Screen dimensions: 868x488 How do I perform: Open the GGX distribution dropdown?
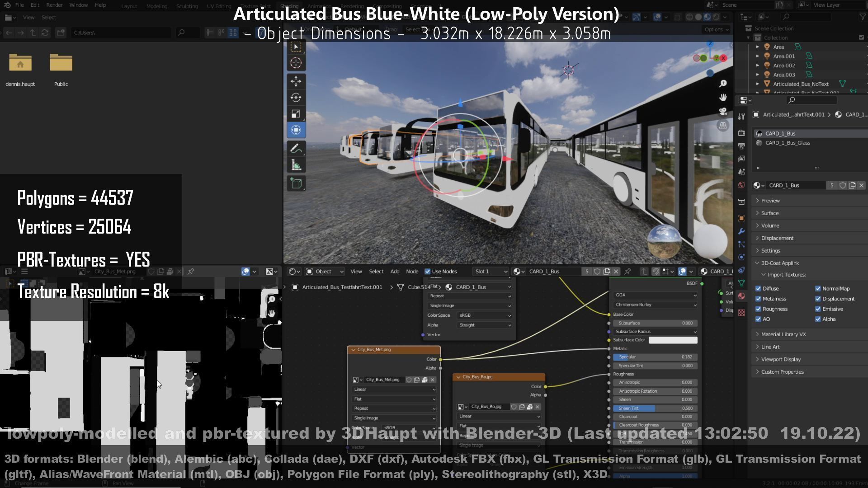(655, 295)
